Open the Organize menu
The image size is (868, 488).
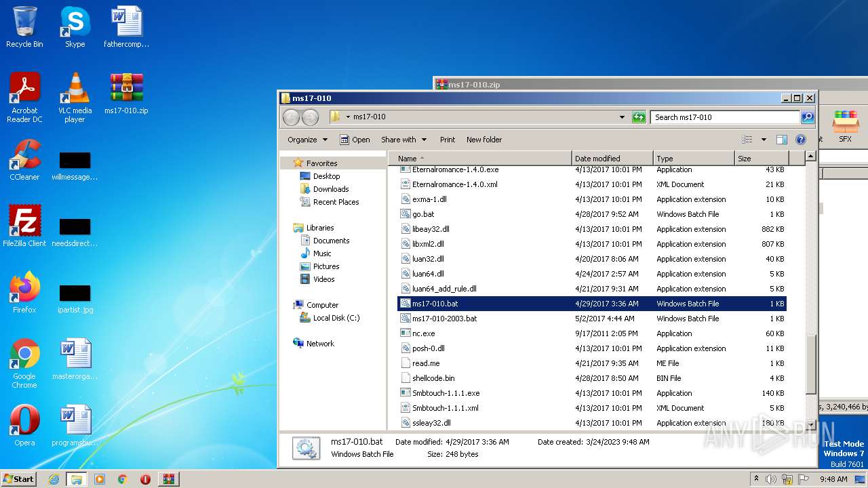(x=307, y=140)
